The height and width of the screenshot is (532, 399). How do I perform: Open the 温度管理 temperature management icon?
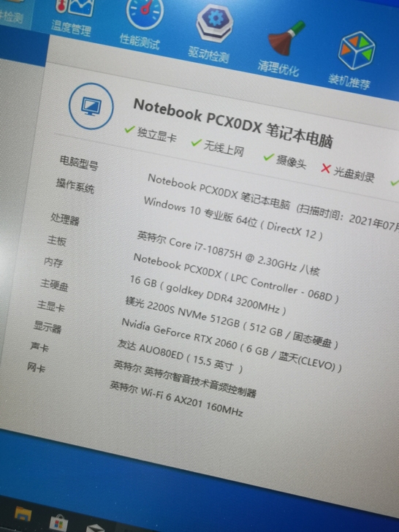coord(75,7)
